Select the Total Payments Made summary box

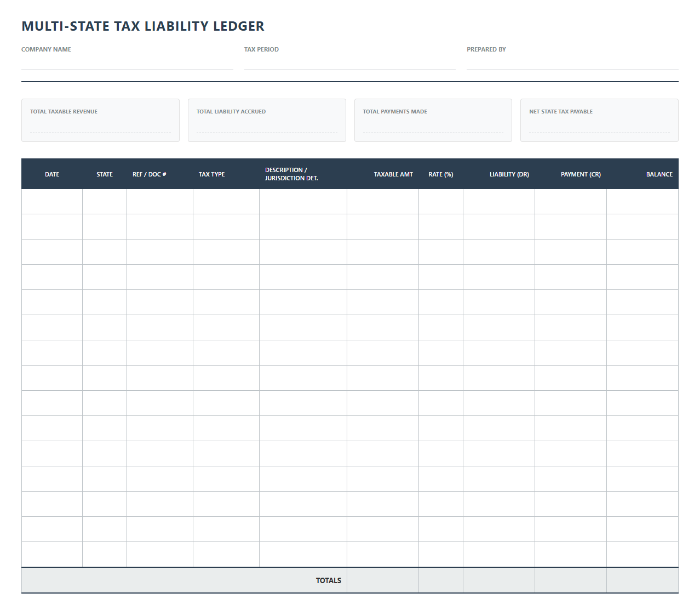[433, 120]
